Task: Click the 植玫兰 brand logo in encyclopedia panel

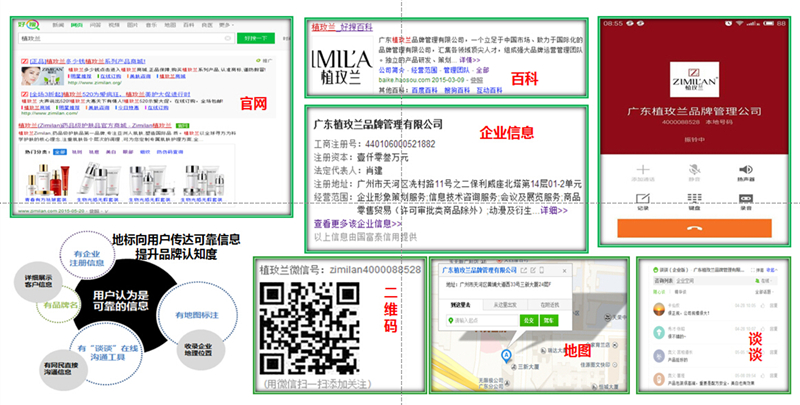Action: coord(341,66)
